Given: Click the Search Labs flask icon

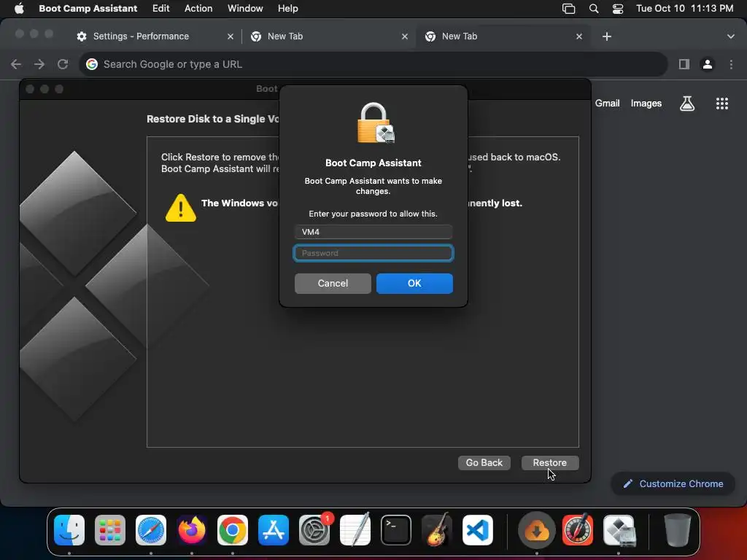Looking at the screenshot, I should [687, 104].
